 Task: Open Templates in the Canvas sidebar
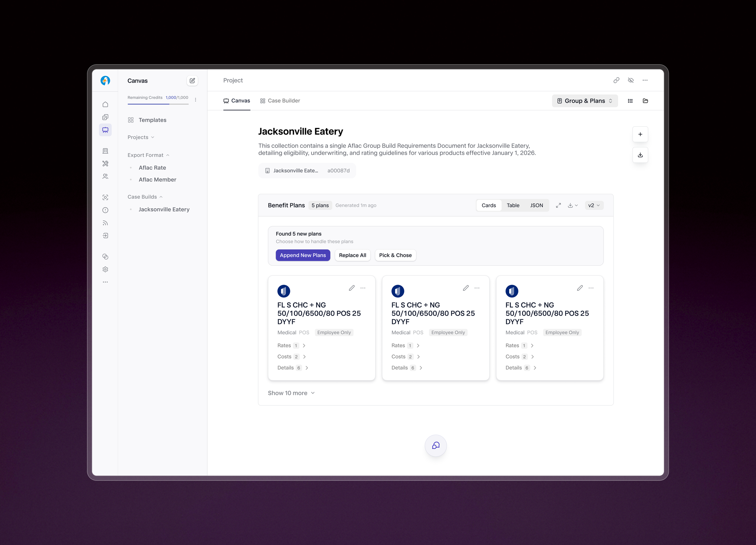pos(152,120)
